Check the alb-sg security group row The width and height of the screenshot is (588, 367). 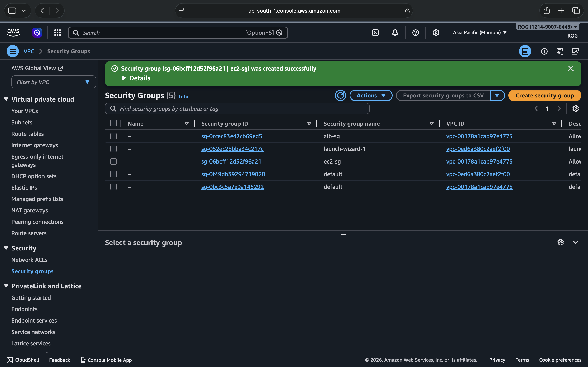click(114, 136)
